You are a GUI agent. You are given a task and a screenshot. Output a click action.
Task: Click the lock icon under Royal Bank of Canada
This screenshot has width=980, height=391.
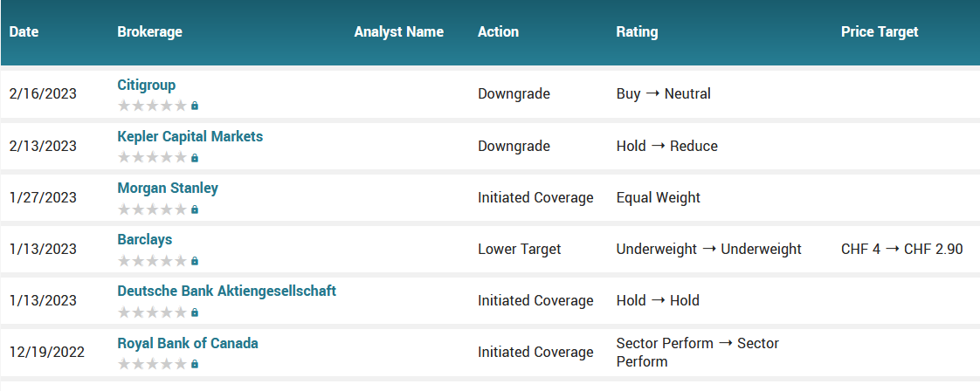[x=195, y=364]
